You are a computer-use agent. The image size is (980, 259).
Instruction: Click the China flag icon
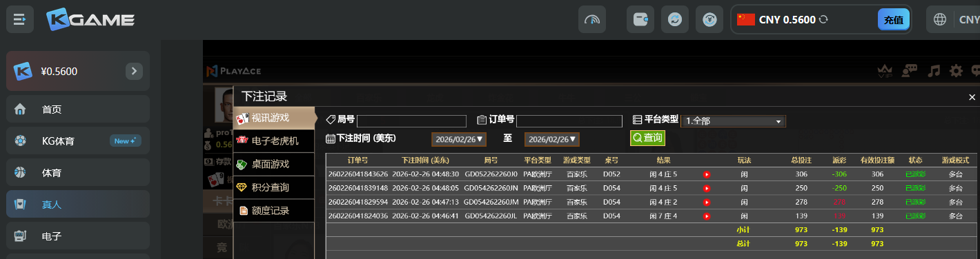745,19
